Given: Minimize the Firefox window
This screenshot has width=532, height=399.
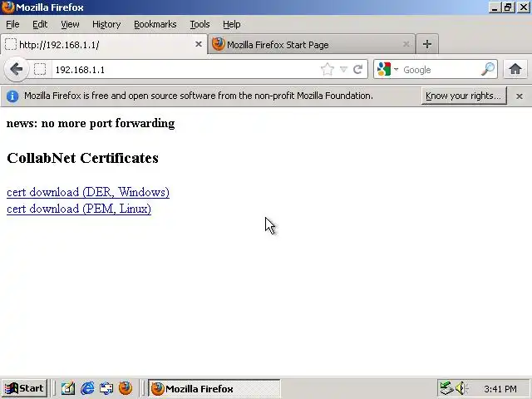Looking at the screenshot, I should click(x=495, y=7).
